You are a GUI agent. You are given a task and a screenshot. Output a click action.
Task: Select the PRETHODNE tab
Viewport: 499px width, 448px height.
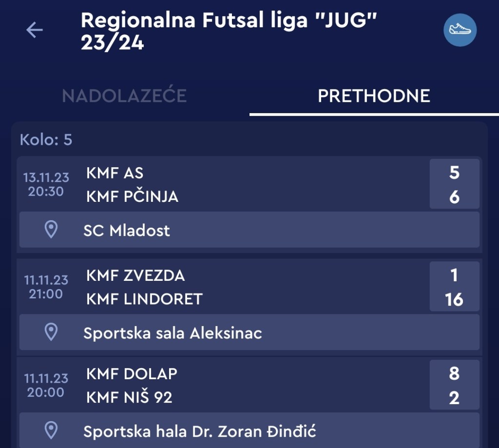[374, 96]
